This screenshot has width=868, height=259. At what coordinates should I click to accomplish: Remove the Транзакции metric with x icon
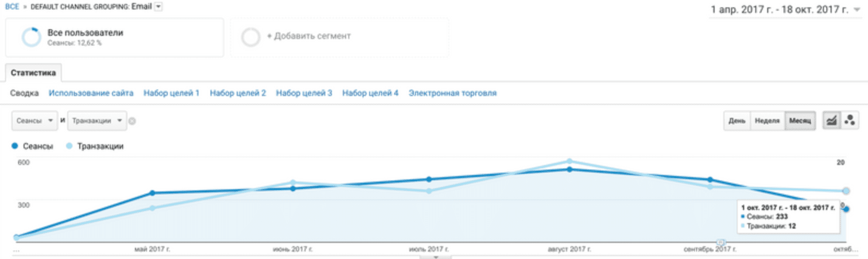[x=132, y=121]
